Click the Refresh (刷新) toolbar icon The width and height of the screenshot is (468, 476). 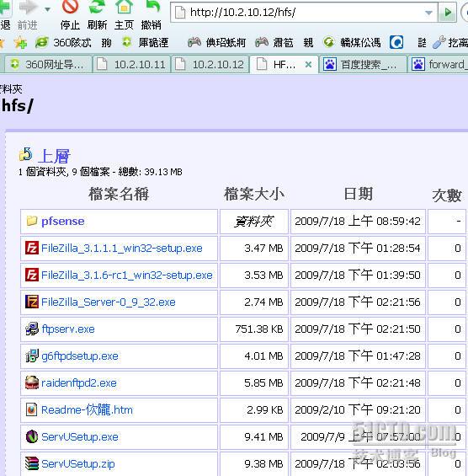pyautogui.click(x=97, y=7)
